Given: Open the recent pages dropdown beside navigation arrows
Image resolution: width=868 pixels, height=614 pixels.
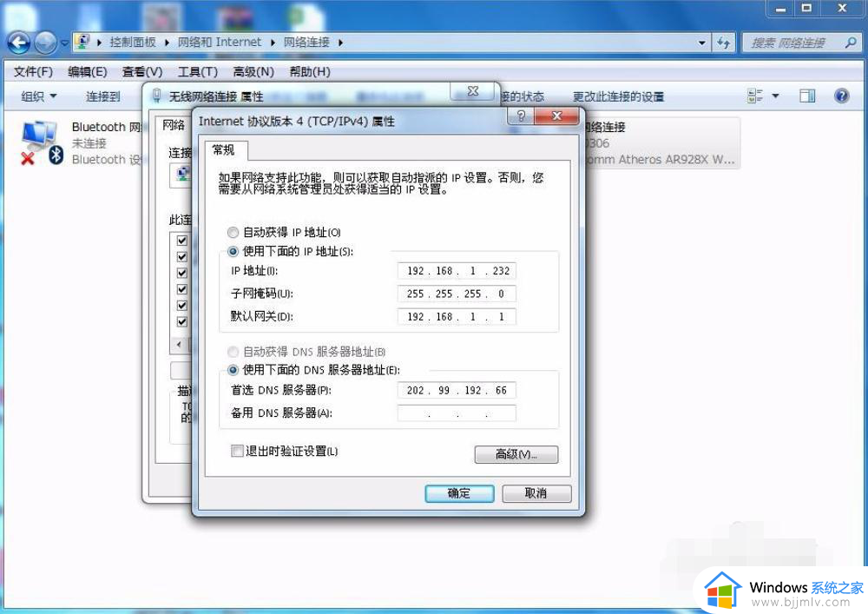Looking at the screenshot, I should [x=64, y=43].
